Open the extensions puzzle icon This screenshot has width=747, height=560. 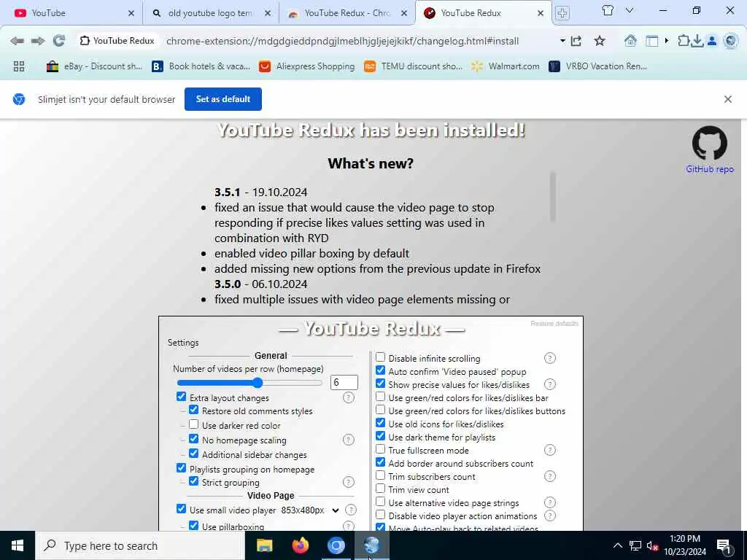click(x=683, y=41)
